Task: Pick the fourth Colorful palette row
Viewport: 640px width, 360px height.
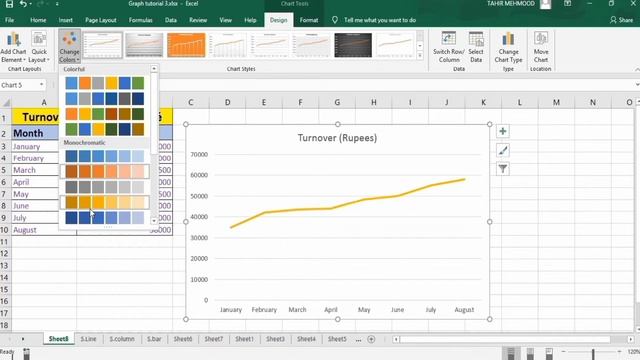Action: [104, 129]
